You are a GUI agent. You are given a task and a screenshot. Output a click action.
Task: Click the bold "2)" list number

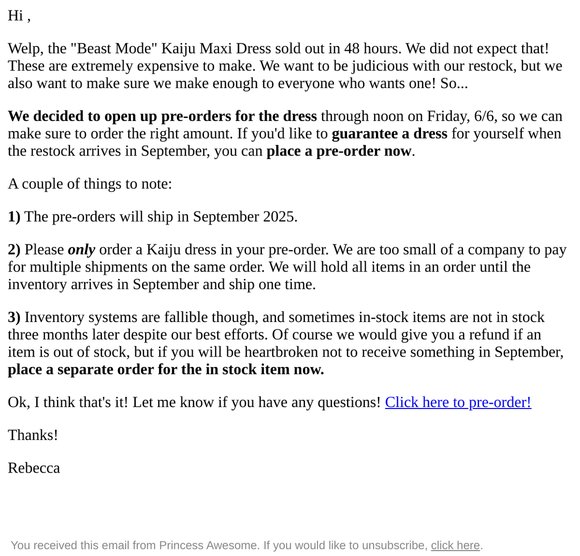[14, 250]
